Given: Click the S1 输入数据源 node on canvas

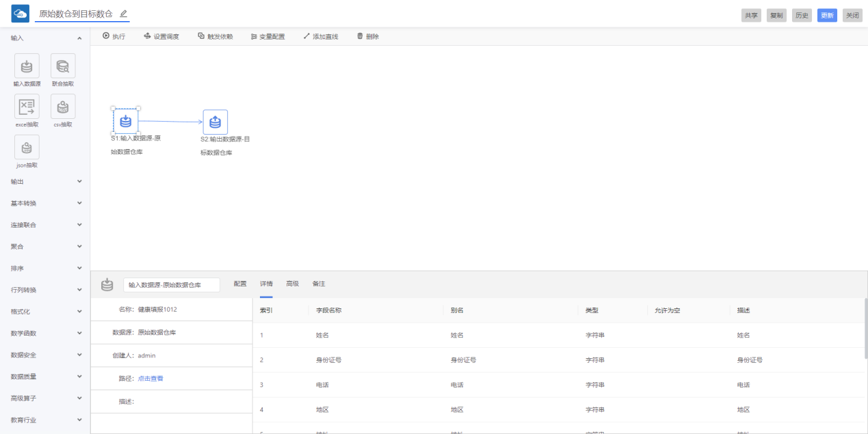Looking at the screenshot, I should [x=126, y=121].
